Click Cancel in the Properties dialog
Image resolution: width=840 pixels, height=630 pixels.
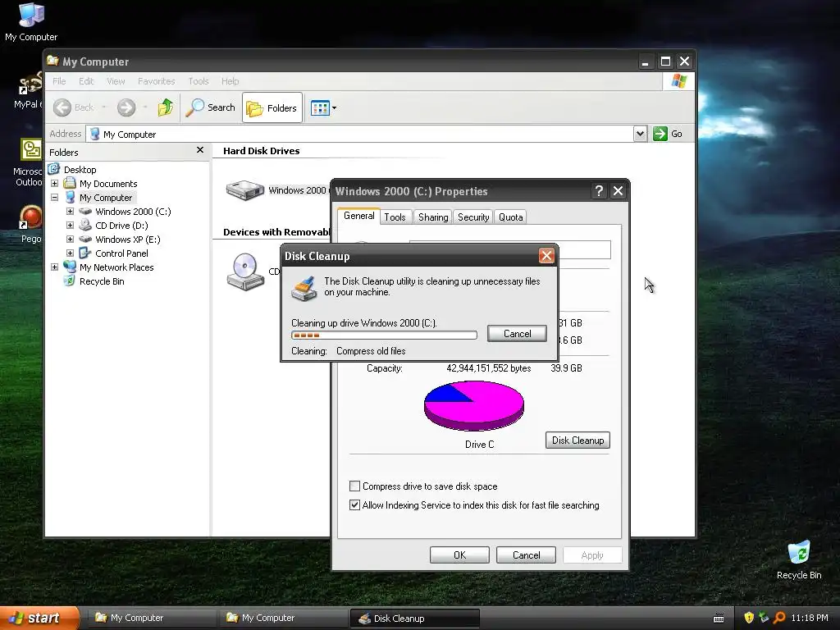[x=526, y=555]
